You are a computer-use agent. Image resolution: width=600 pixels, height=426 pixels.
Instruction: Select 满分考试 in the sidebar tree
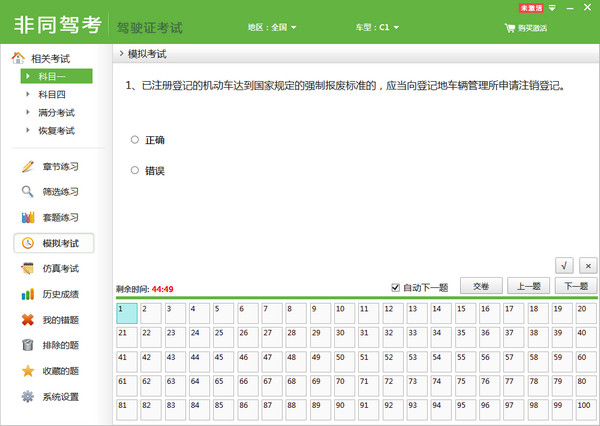tap(56, 112)
